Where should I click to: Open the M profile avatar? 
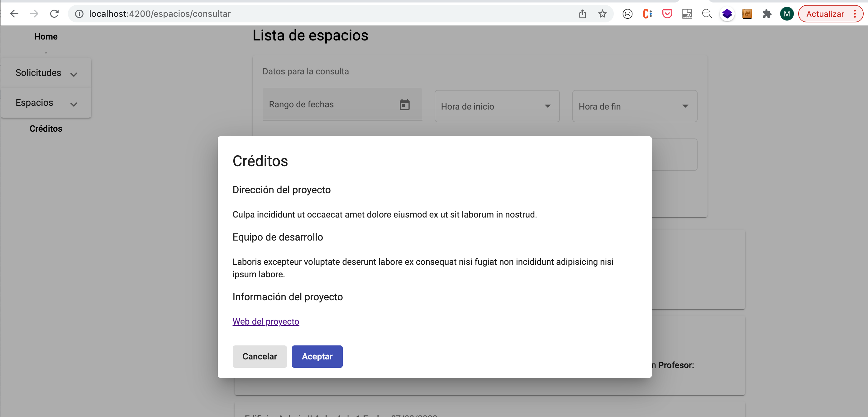pyautogui.click(x=787, y=14)
